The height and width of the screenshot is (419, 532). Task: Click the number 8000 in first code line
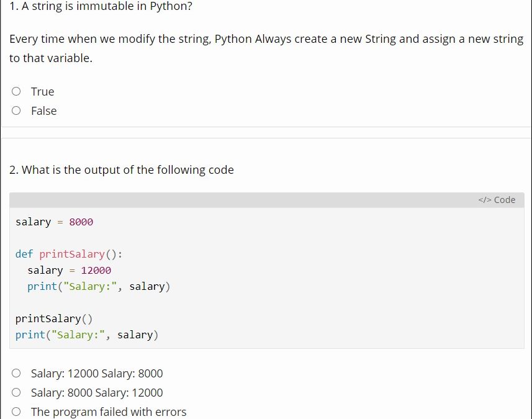point(81,222)
